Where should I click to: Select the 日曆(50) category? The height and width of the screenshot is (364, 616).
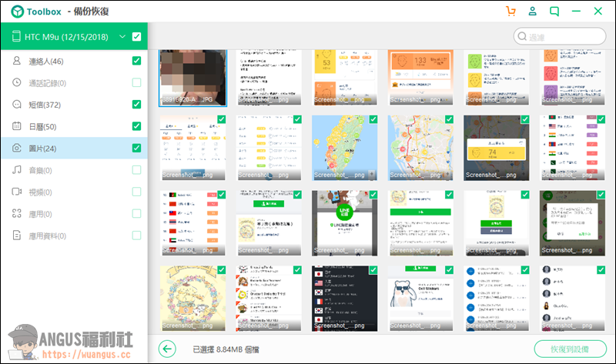[74, 126]
